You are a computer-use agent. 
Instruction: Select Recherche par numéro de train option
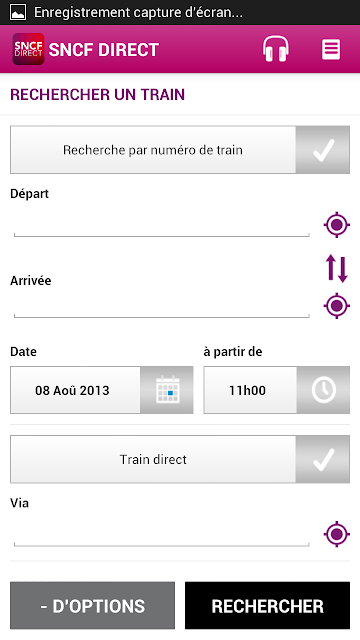(153, 150)
